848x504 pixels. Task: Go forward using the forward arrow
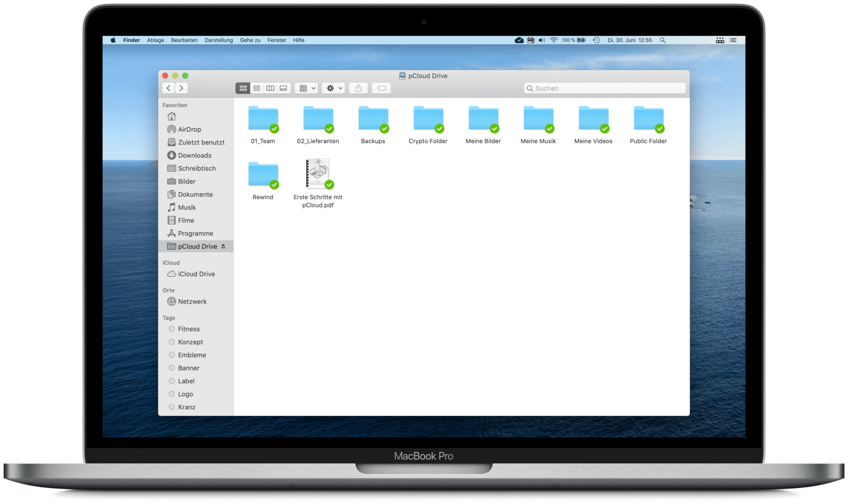(x=182, y=88)
